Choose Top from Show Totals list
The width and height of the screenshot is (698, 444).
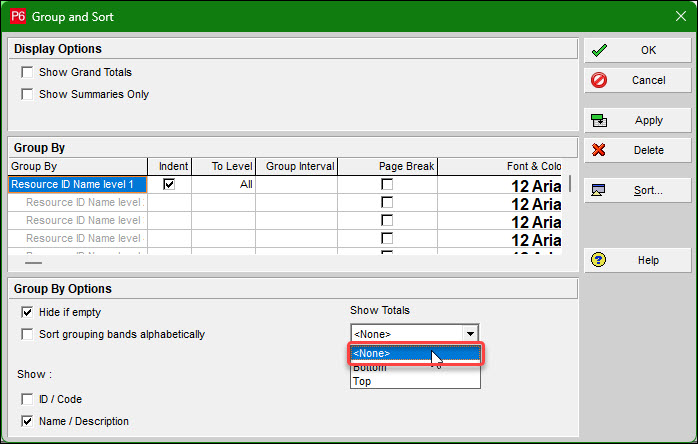pyautogui.click(x=362, y=381)
